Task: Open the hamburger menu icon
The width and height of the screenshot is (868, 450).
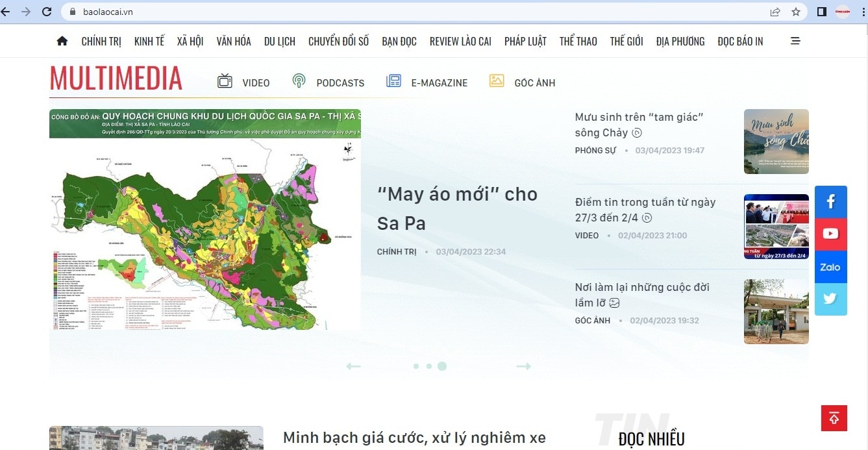Action: point(795,41)
